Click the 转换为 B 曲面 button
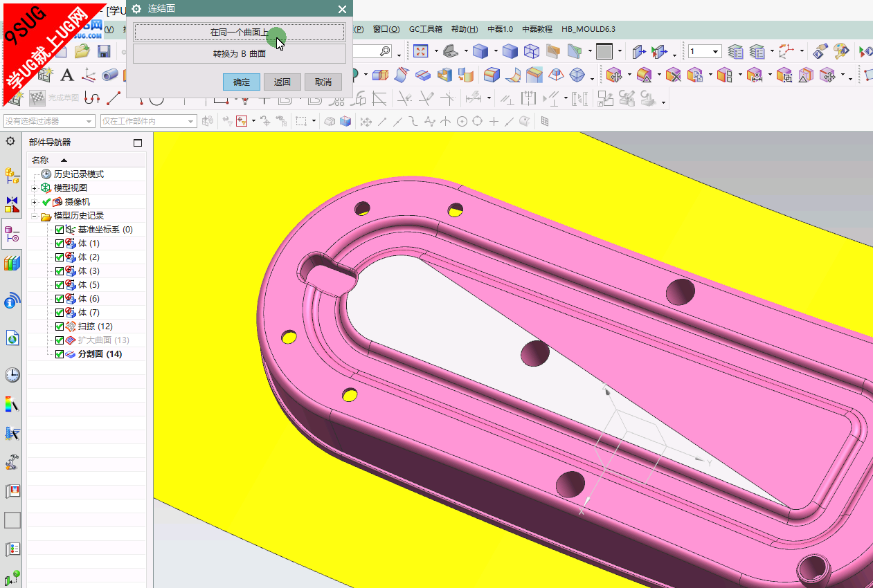Image resolution: width=873 pixels, height=588 pixels. pos(240,54)
